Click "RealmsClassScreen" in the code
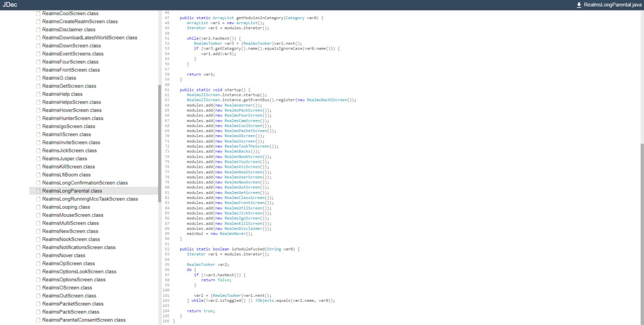 click(x=245, y=198)
